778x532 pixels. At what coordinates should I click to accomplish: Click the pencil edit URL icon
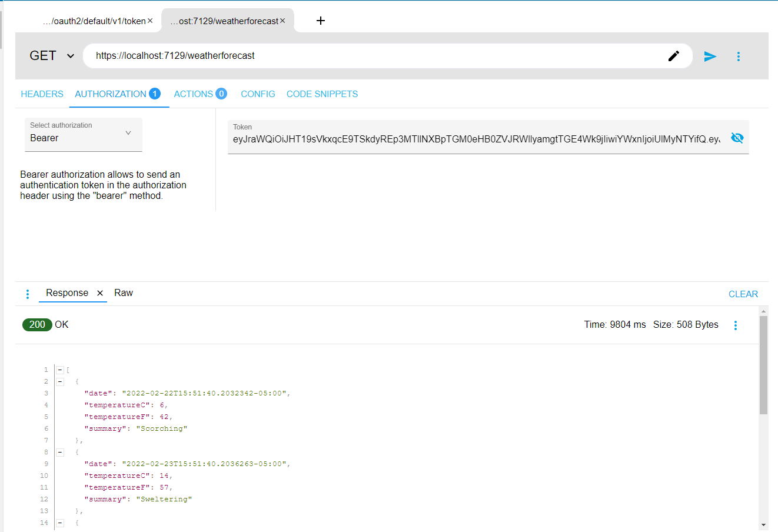(674, 56)
